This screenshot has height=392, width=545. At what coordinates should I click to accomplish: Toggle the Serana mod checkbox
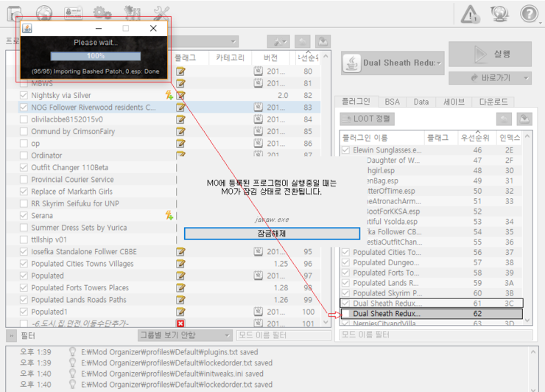coord(24,215)
